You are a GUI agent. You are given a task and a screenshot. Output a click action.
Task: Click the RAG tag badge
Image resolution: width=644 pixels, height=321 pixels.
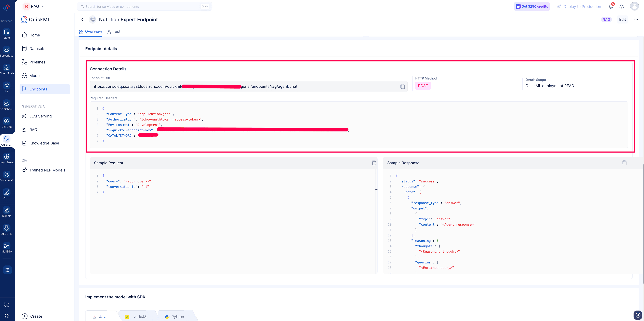point(606,20)
